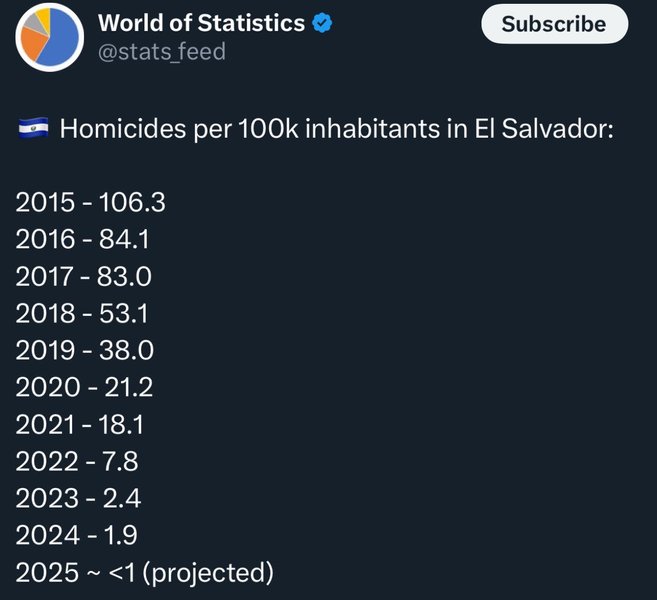Click the 2018 - 53.1 line

click(x=82, y=313)
